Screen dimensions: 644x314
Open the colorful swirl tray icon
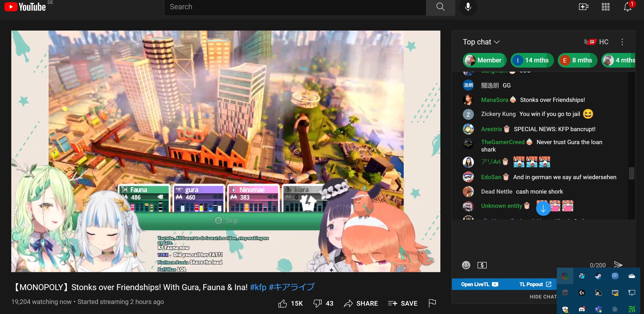click(x=565, y=276)
